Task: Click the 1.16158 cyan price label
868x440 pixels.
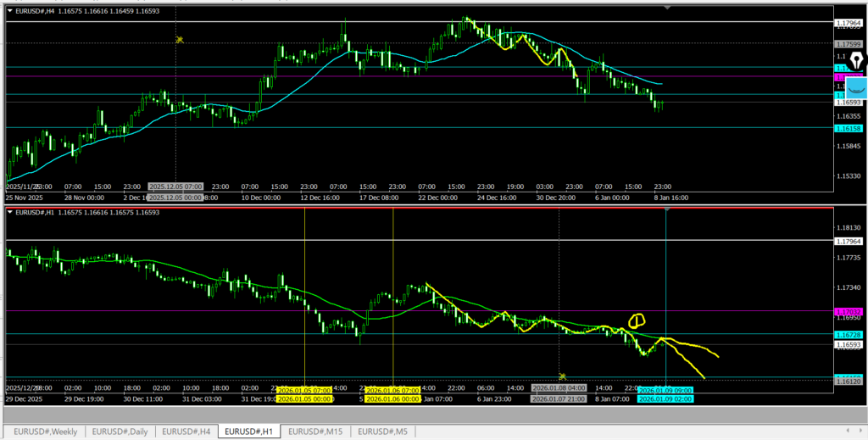Action: point(849,128)
